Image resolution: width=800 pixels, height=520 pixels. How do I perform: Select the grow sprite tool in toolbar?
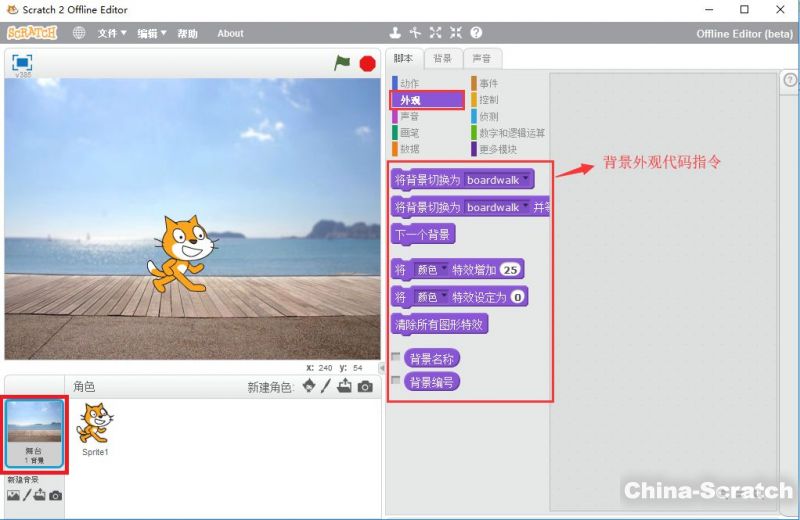pyautogui.click(x=436, y=33)
